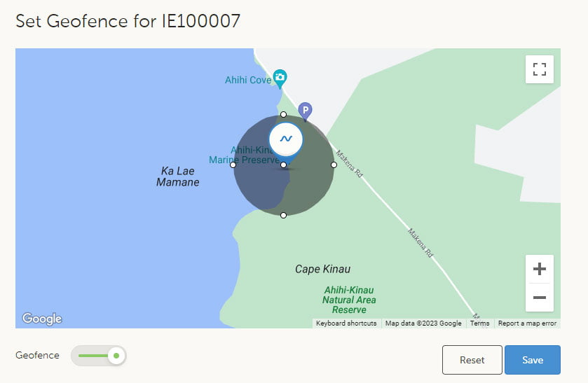Click the Google logo on map

click(42, 319)
